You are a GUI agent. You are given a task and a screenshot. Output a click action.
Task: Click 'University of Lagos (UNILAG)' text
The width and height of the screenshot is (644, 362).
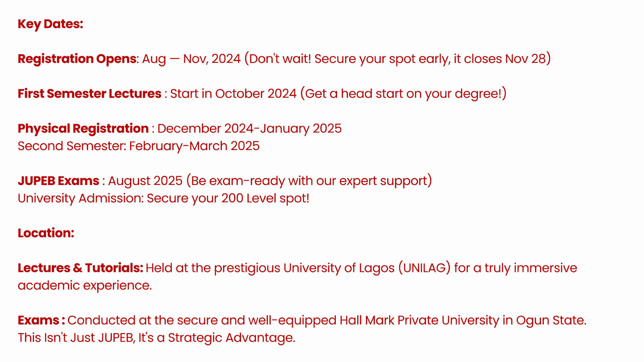pyautogui.click(x=367, y=268)
